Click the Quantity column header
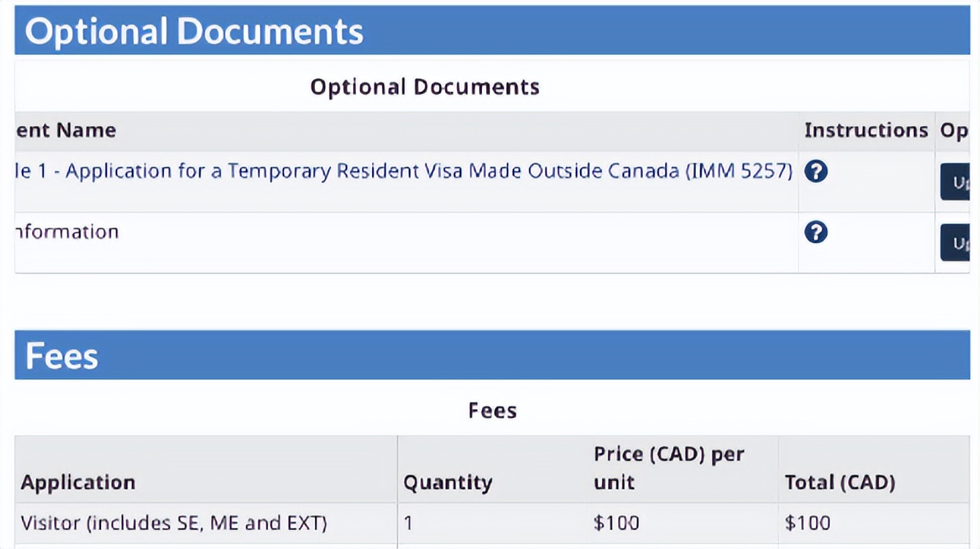Viewport: 980px width, 549px height. coord(448,482)
